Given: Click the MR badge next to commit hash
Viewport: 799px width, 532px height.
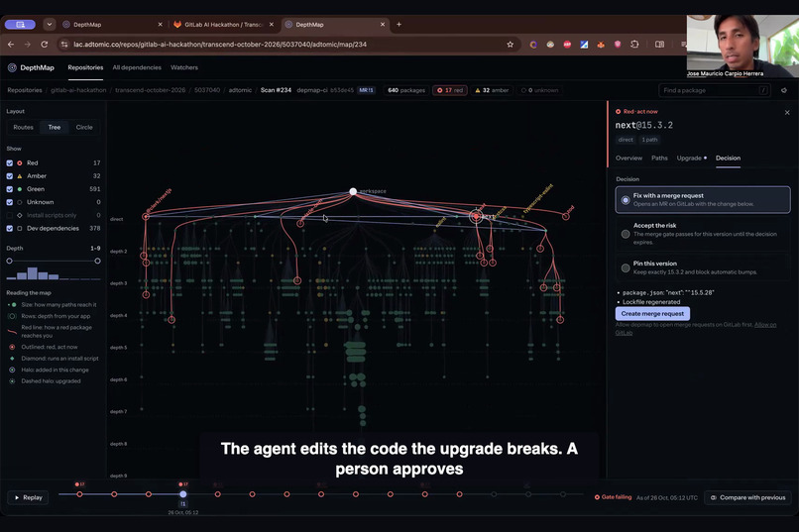Looking at the screenshot, I should (x=366, y=90).
